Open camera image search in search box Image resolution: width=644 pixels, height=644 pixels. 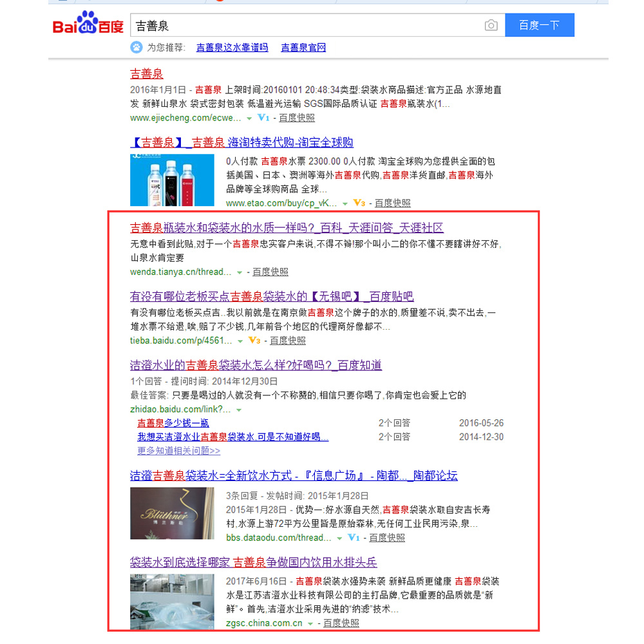[491, 26]
